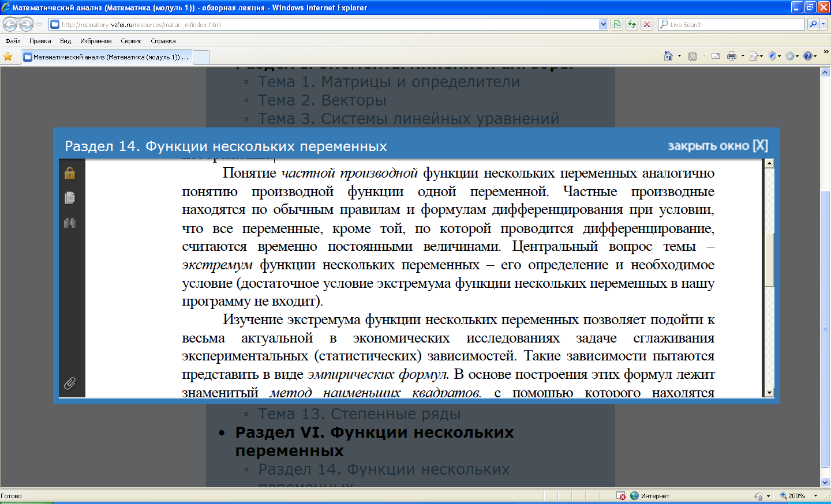Expand the protected mode status dropdown arrow
This screenshot has height=504, width=831.
768,496
